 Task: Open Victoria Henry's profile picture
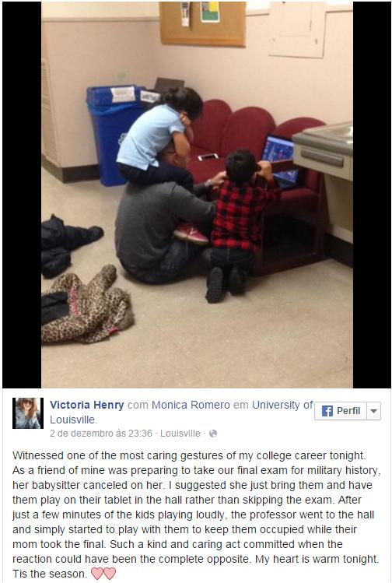(x=28, y=413)
